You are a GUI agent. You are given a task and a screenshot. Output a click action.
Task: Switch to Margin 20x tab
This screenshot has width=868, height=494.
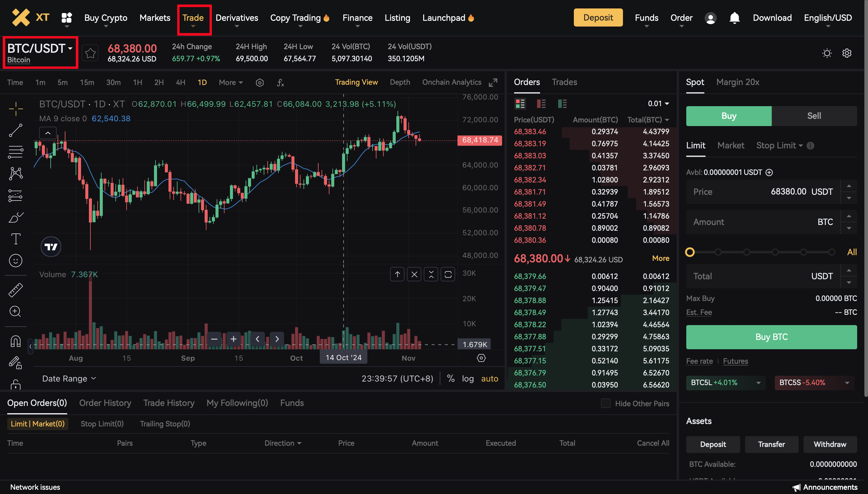pyautogui.click(x=737, y=82)
